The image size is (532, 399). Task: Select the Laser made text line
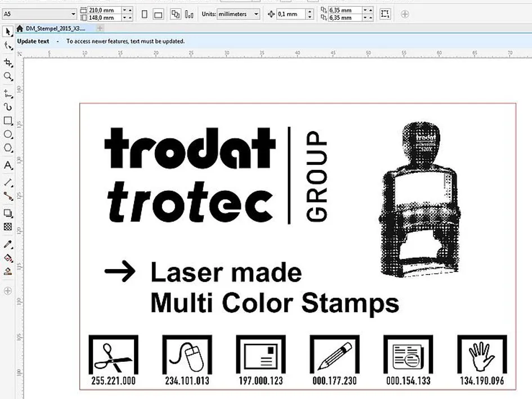pyautogui.click(x=226, y=272)
